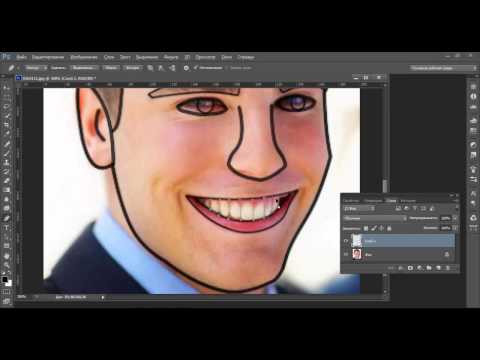
Task: Select the Zoom tool
Action: pos(6,265)
